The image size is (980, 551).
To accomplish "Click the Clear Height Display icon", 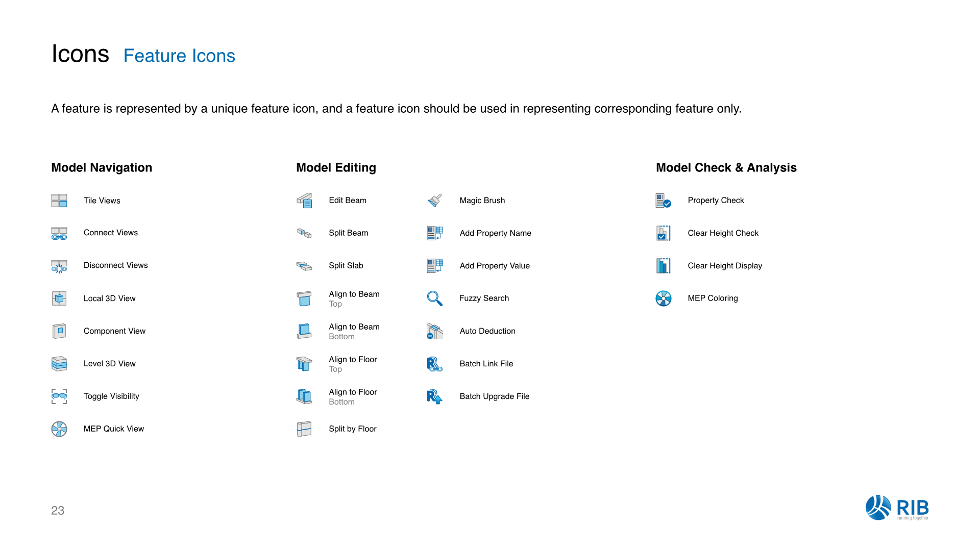I will [663, 266].
